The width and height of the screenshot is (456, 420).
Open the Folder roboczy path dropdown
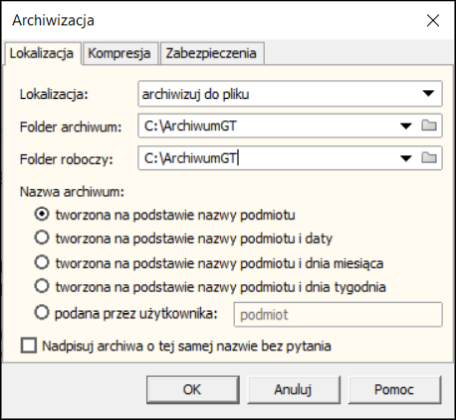406,158
